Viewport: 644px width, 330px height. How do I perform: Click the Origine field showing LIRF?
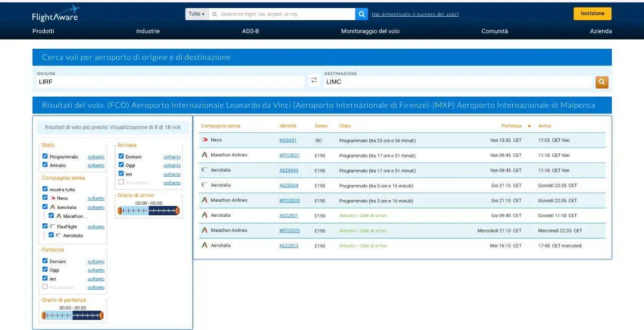click(x=170, y=81)
